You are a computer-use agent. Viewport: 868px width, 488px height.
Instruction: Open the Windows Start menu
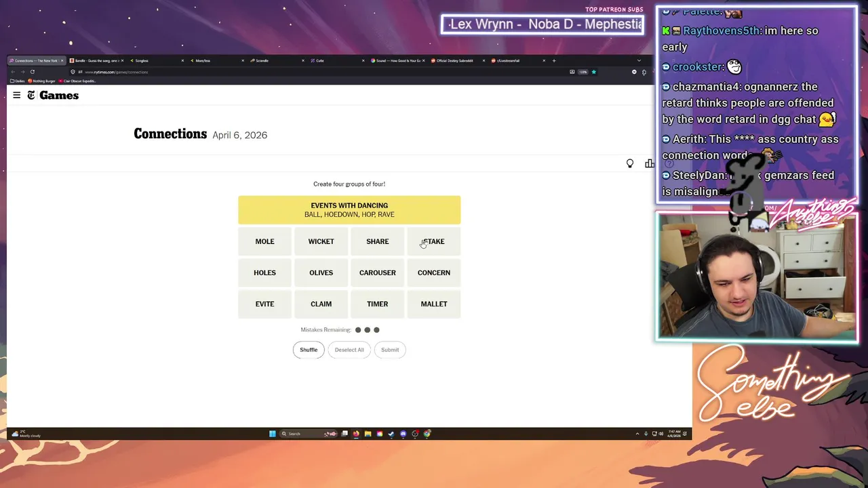tap(273, 434)
